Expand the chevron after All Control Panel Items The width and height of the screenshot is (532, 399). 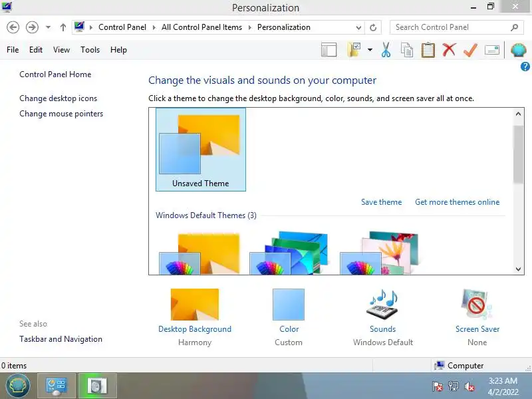coord(250,27)
